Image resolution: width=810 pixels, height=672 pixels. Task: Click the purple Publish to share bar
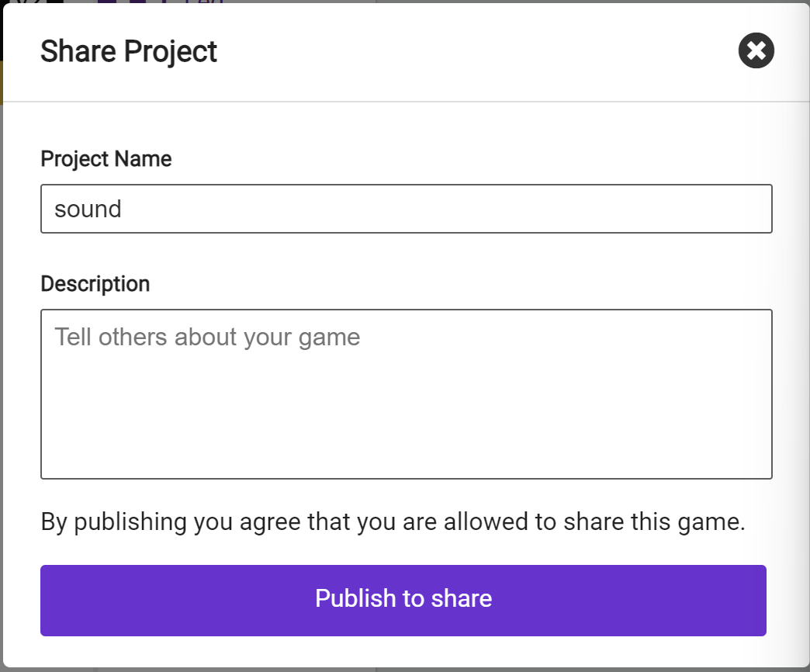pos(403,599)
